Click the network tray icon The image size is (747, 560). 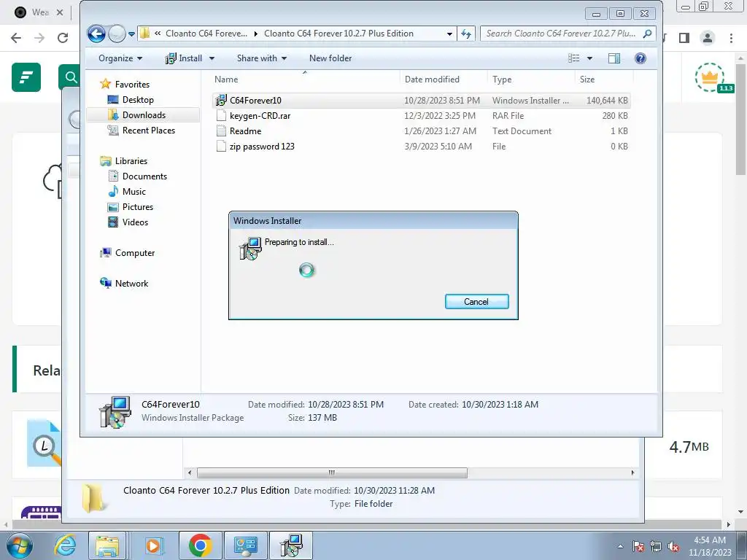tap(656, 546)
